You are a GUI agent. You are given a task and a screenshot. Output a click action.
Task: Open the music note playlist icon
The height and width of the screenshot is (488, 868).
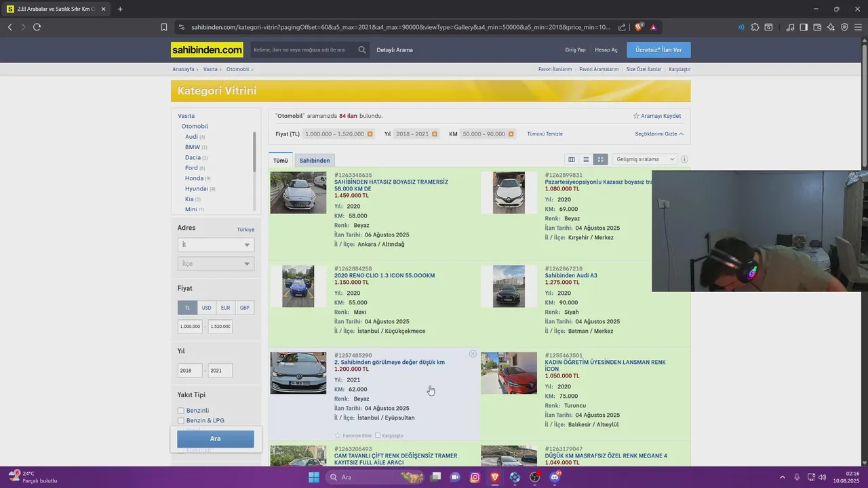tap(790, 27)
